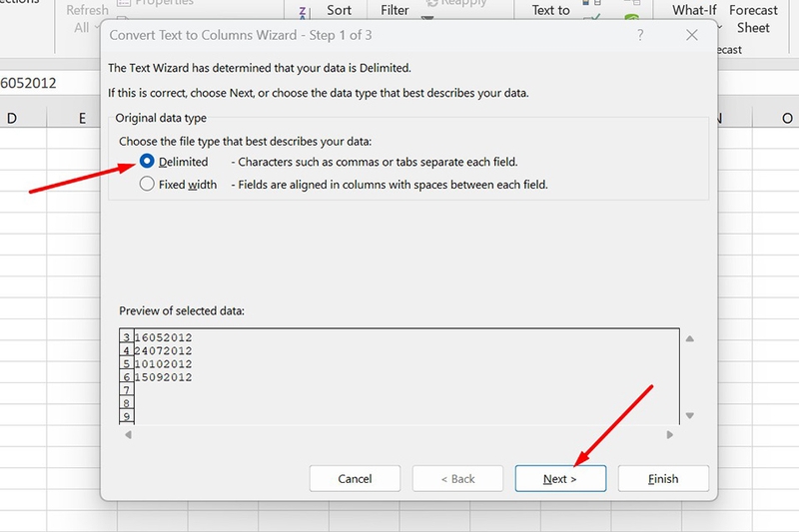Select the Delimited radio button
Screen dimensions: 799x532
[147, 162]
